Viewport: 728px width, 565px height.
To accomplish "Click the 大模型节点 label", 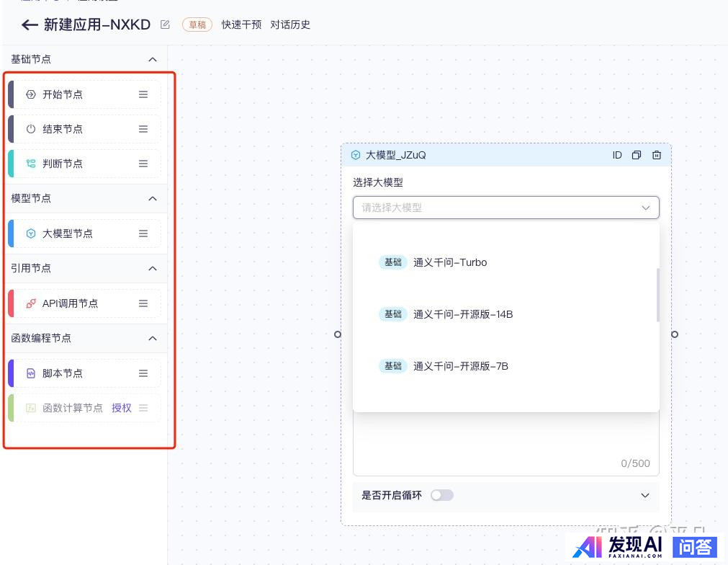I will (x=68, y=233).
